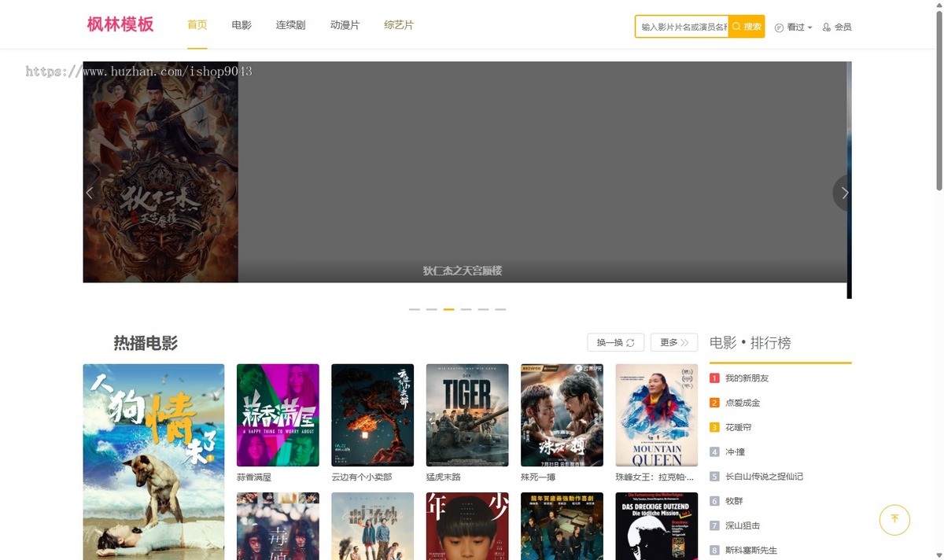944x560 pixels.
Task: Select the second carousel indicator dash
Action: click(432, 309)
